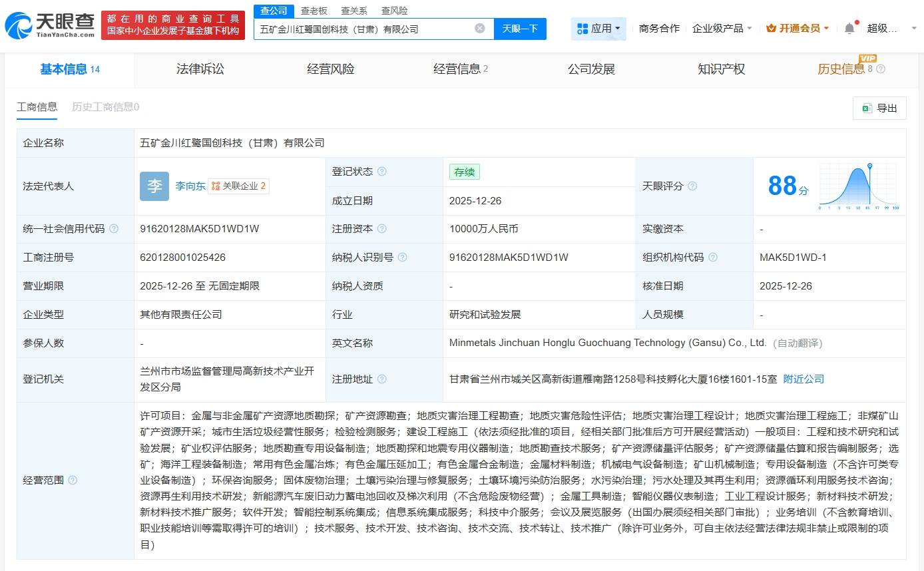Click help icon beside 经营范围
924x571 pixels.
pyautogui.click(x=73, y=480)
